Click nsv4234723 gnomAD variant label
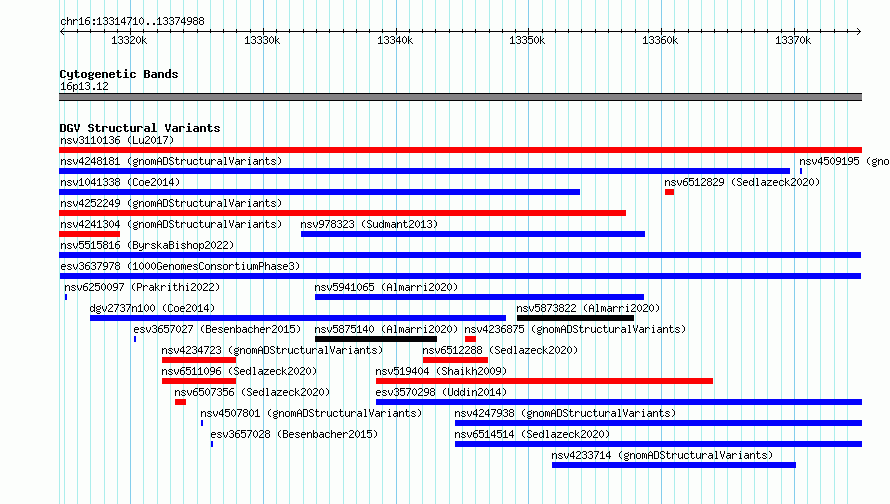 (x=272, y=350)
